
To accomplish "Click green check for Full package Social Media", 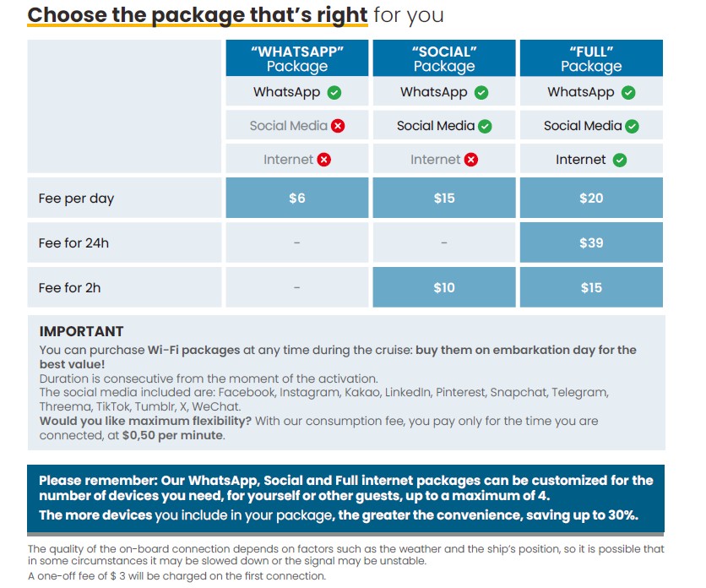I will [632, 126].
